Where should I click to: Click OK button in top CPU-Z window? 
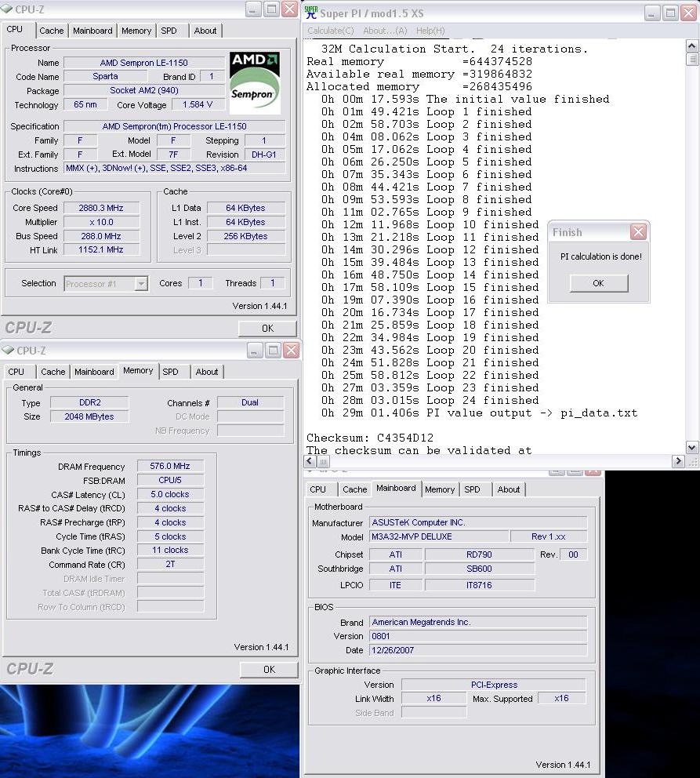click(268, 329)
